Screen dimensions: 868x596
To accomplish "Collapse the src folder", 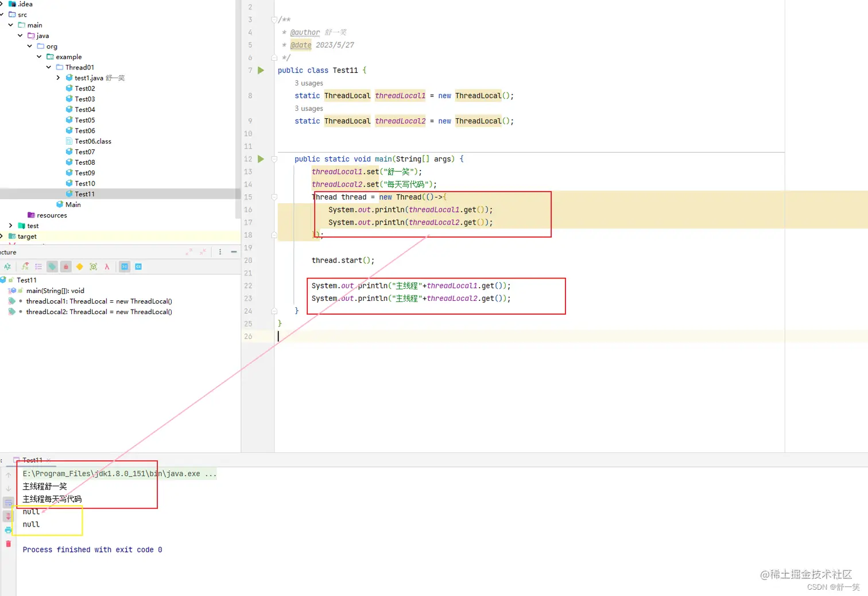I will click(x=2, y=14).
